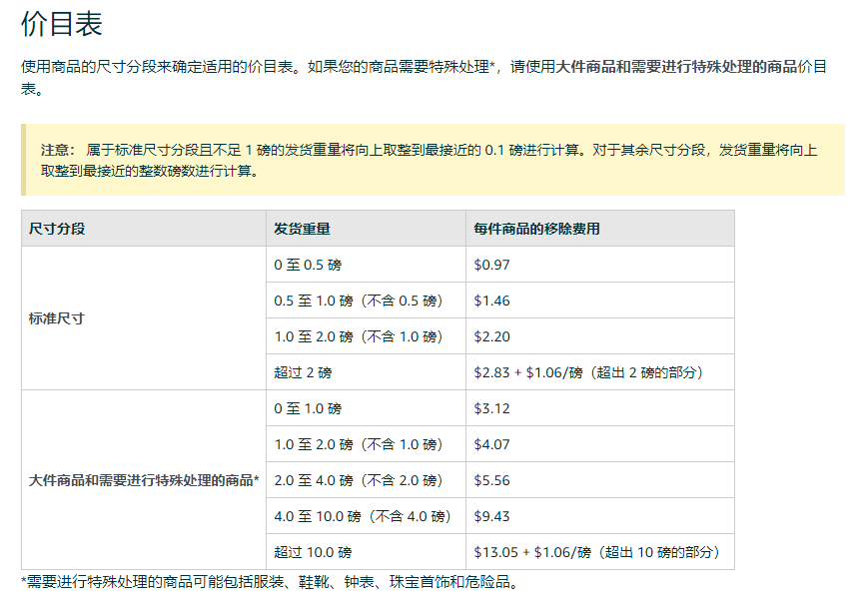
Task: Click the footnote about 服装、鞋靴、钟表
Action: (270, 582)
